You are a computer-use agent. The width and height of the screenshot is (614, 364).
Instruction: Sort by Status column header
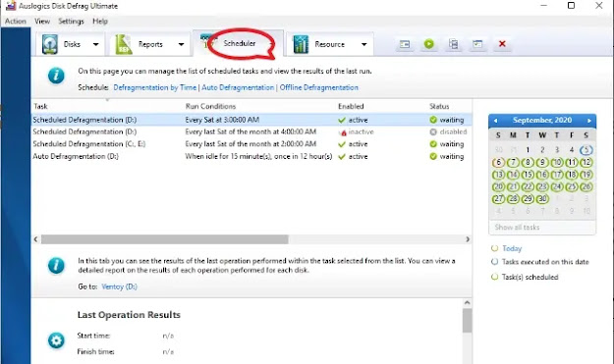(x=439, y=106)
